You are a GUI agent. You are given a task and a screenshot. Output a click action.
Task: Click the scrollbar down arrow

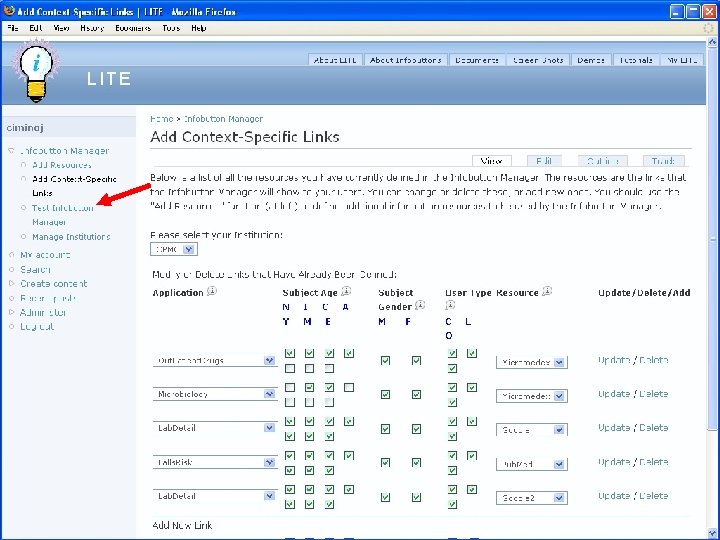[712, 533]
